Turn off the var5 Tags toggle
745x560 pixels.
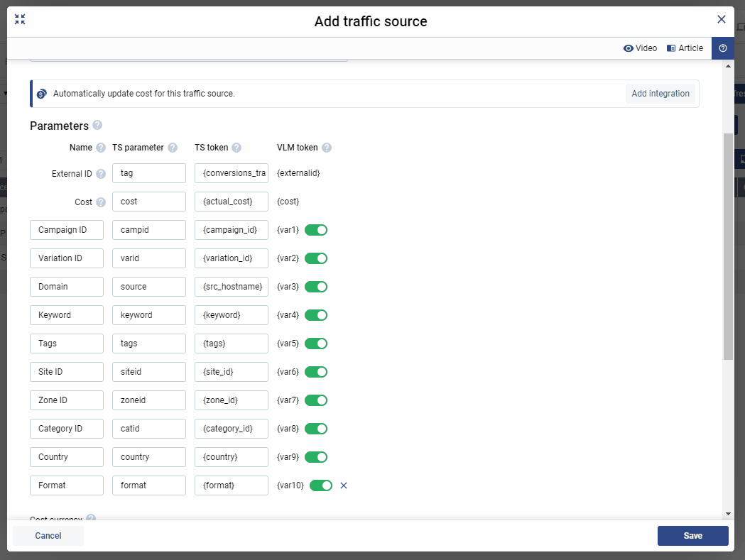tap(316, 344)
